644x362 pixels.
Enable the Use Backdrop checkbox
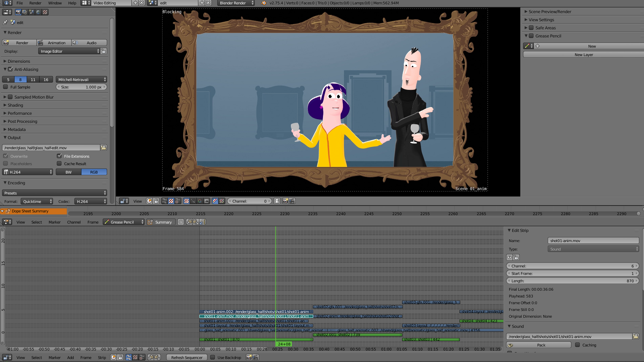(213, 357)
